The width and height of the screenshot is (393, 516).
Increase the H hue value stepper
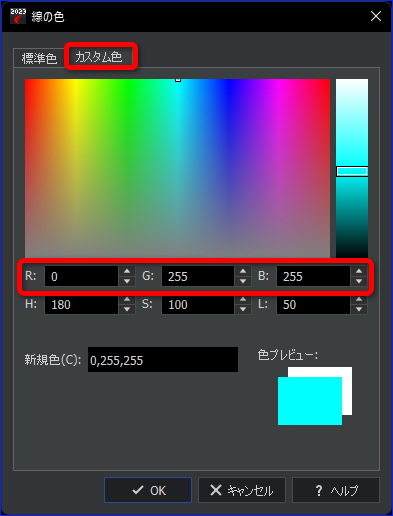point(127,299)
